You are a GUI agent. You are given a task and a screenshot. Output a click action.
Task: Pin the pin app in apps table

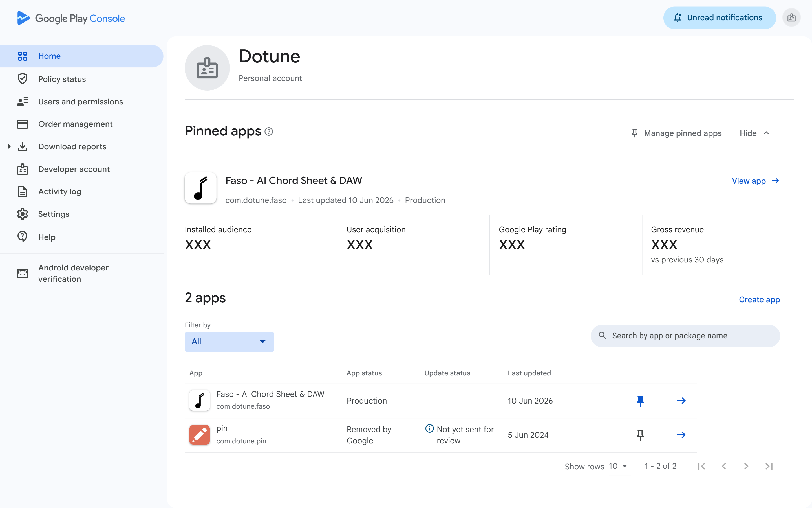coord(640,435)
